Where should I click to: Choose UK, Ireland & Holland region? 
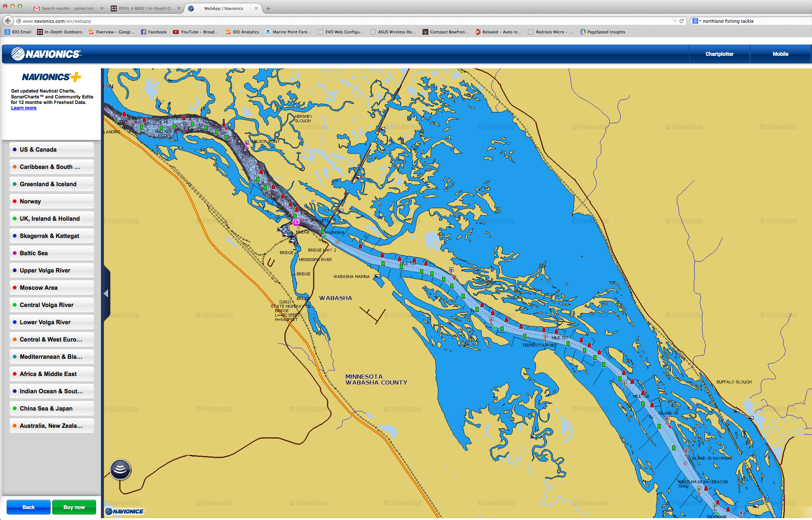[x=51, y=219]
